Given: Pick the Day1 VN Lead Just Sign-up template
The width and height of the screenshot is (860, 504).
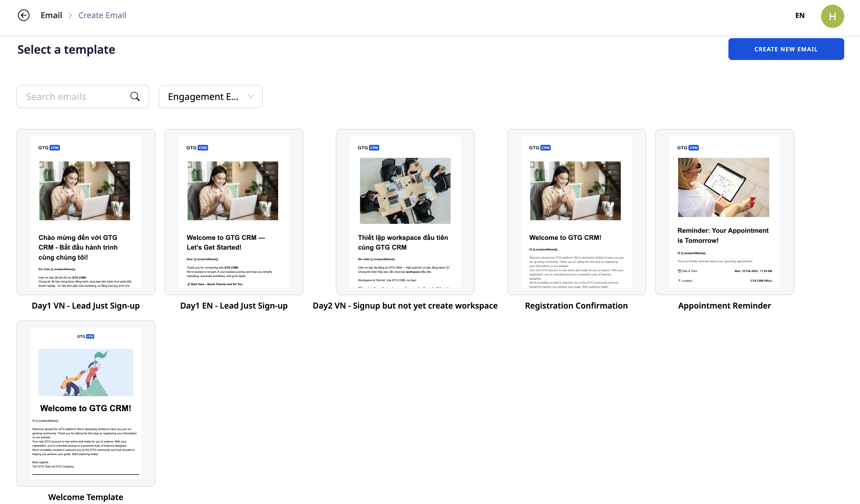Looking at the screenshot, I should (86, 211).
